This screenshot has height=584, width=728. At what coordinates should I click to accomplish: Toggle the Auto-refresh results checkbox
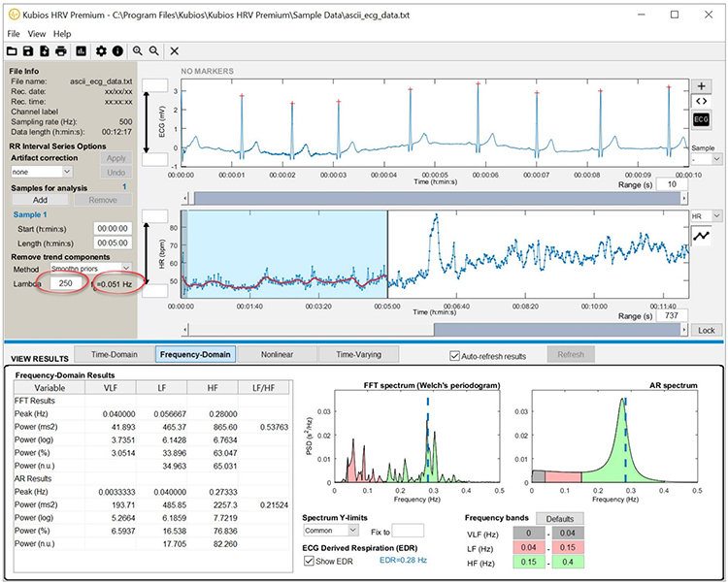[455, 355]
